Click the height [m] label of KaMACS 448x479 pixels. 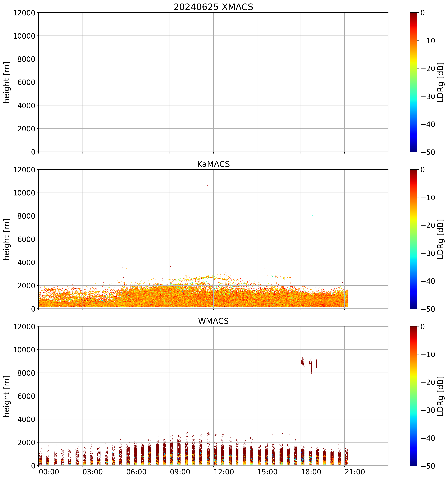point(7,239)
